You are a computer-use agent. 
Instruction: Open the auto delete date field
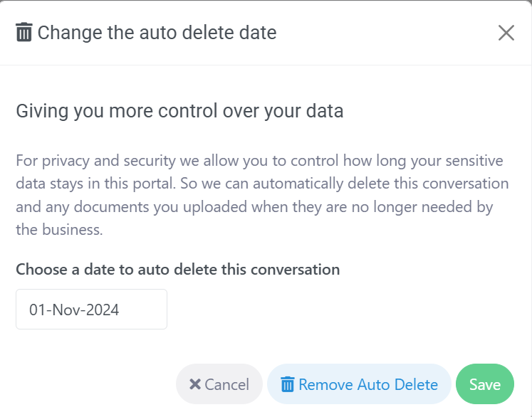(x=91, y=310)
